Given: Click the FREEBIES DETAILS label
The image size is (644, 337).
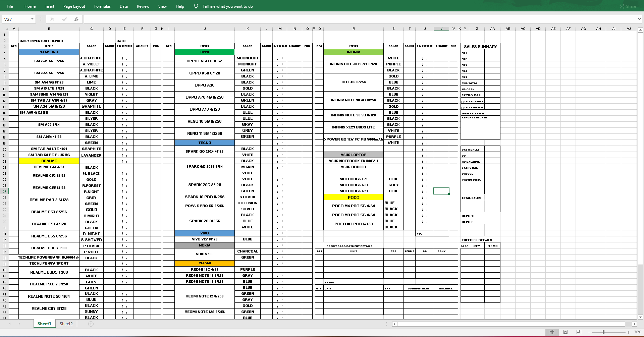Looking at the screenshot, I should 477,240.
